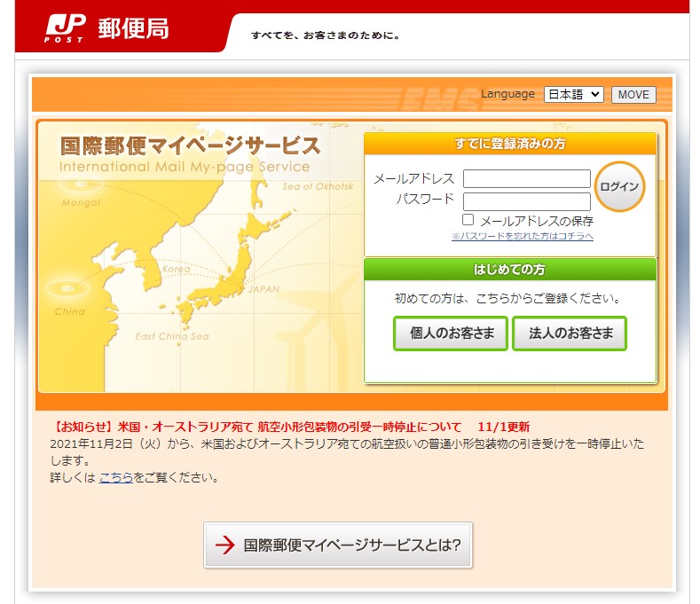Open the forgot password link
Screen dimensions: 700x604
click(522, 237)
